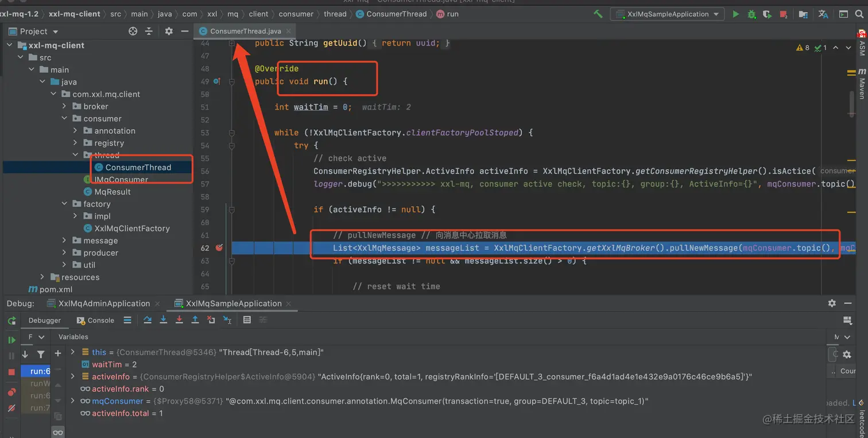This screenshot has width=868, height=438.
Task: Click the warnings indicator showing 8
Action: [x=803, y=48]
